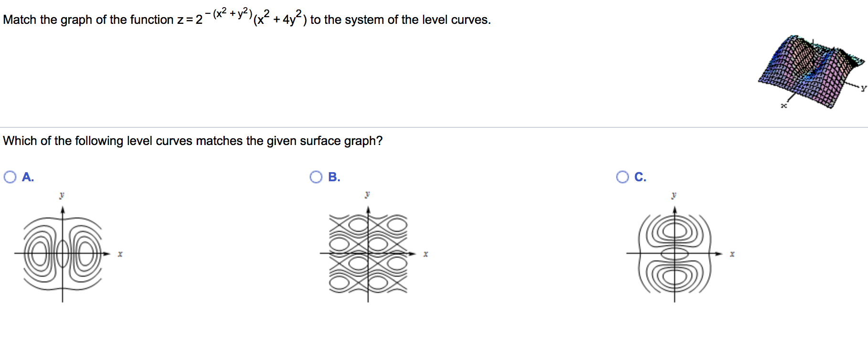Select radio button for answer B
The image size is (868, 353).
316,177
